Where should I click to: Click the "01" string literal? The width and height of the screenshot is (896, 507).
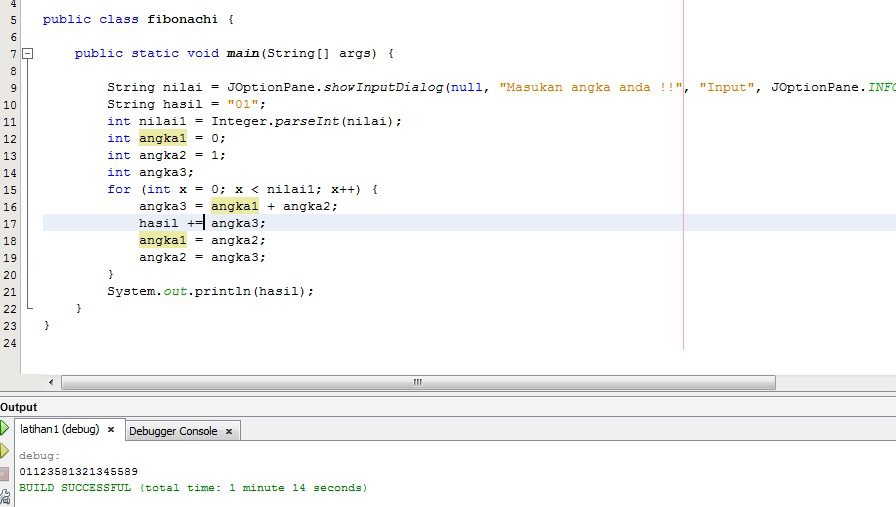pos(242,104)
